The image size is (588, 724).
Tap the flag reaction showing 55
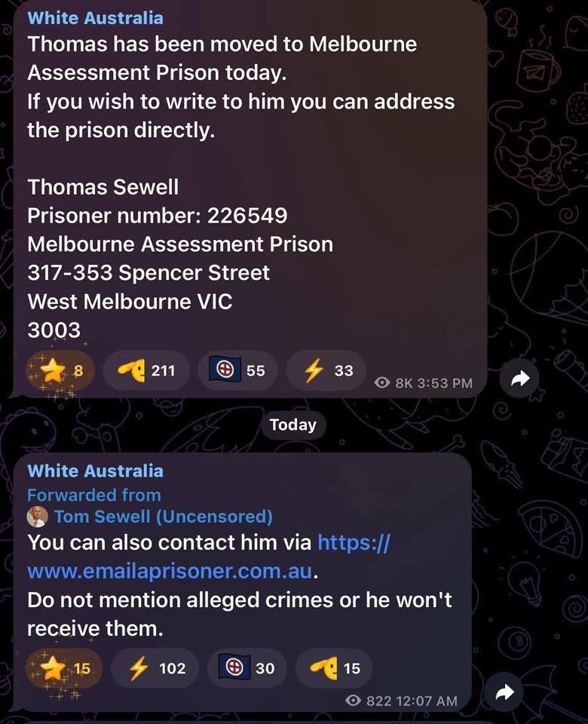tap(237, 370)
